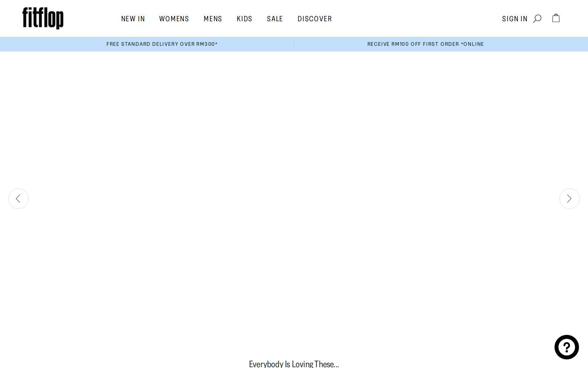Open the KIDS menu

(245, 19)
